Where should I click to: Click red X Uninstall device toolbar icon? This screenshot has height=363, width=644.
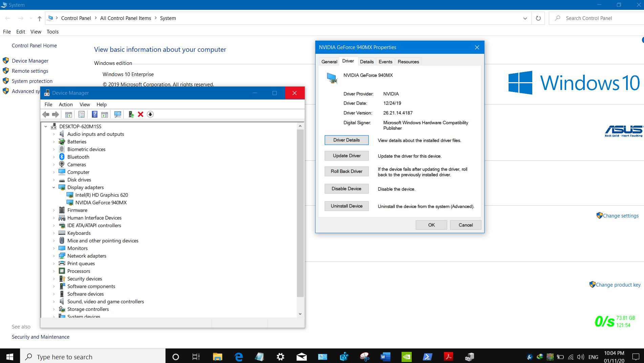click(141, 114)
